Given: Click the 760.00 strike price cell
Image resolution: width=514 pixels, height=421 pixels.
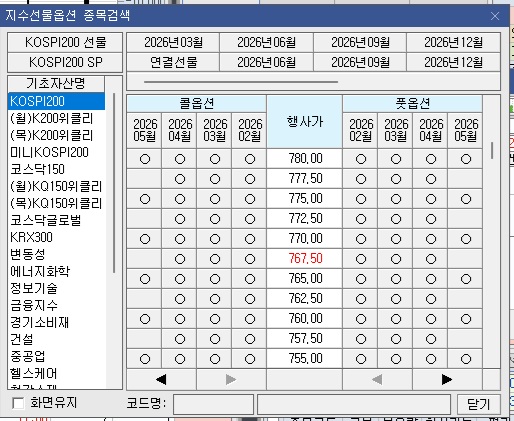Looking at the screenshot, I should point(305,319).
